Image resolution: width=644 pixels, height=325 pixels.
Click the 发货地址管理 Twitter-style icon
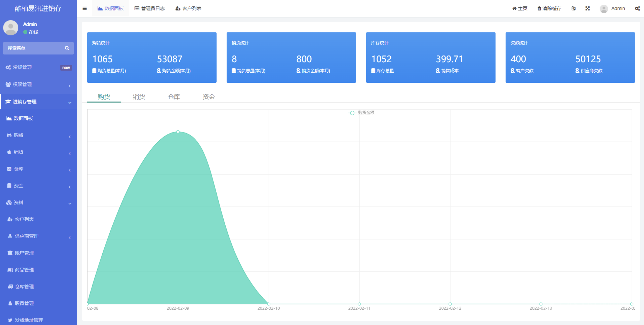coord(10,320)
